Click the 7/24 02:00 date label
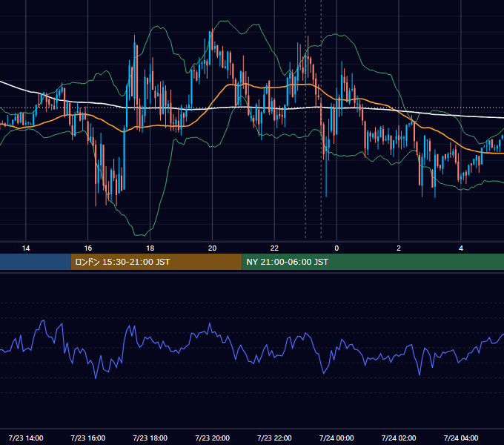 (x=399, y=438)
